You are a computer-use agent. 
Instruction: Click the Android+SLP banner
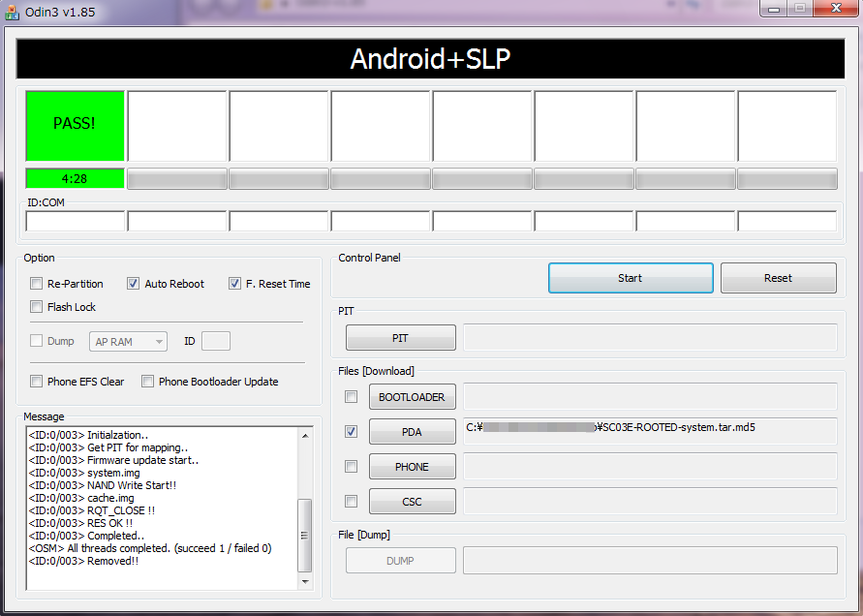(430, 59)
